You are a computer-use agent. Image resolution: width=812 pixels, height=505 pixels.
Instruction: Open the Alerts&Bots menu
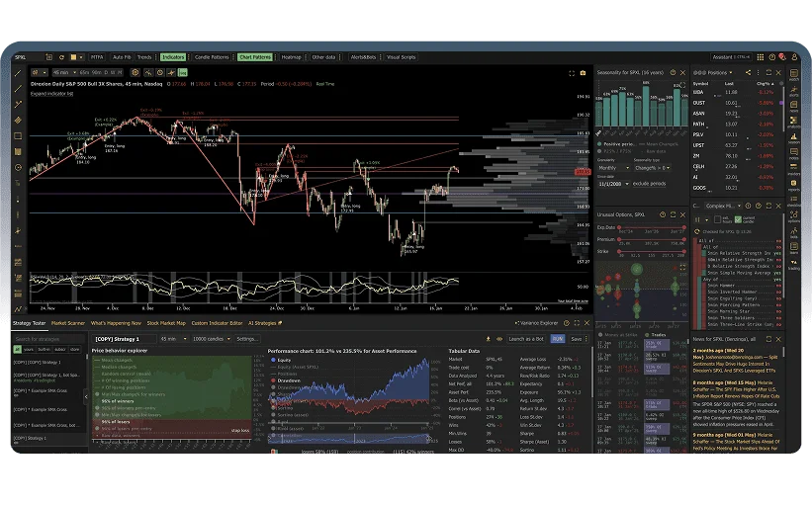pyautogui.click(x=363, y=57)
